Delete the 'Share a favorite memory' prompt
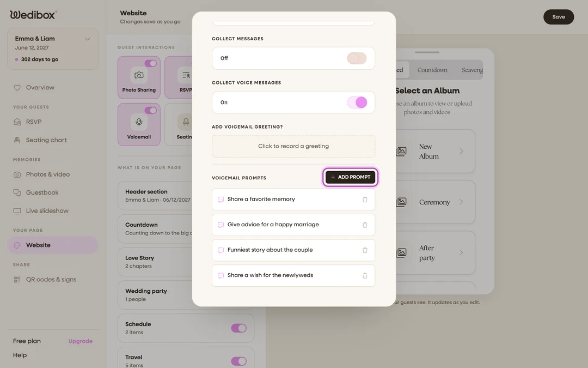The height and width of the screenshot is (368, 588). coord(365,200)
